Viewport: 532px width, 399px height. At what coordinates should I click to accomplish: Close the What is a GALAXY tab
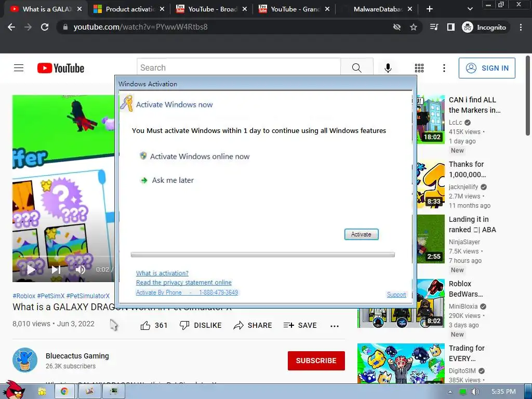tap(79, 9)
